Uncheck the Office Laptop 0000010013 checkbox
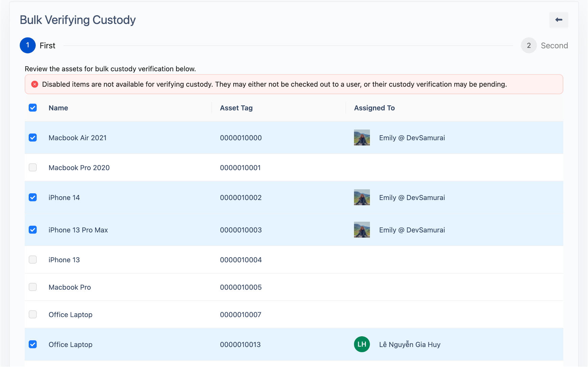The height and width of the screenshot is (367, 588). pos(33,344)
